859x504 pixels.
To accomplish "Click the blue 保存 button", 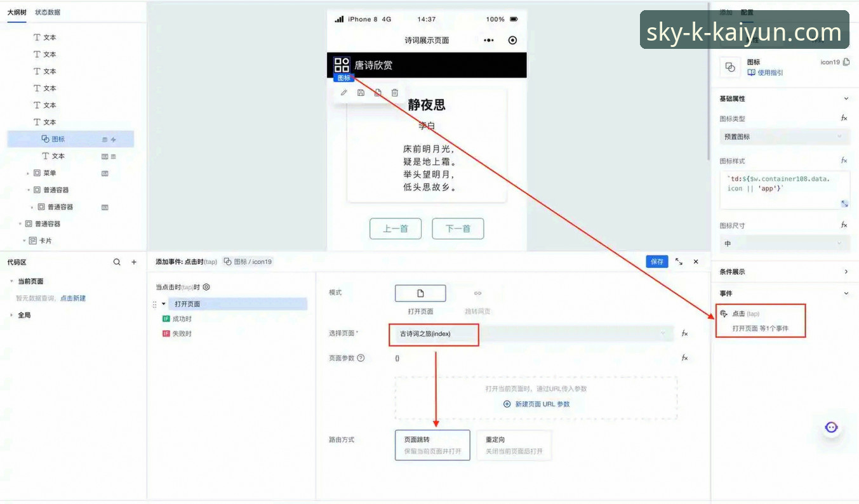I will [x=657, y=262].
